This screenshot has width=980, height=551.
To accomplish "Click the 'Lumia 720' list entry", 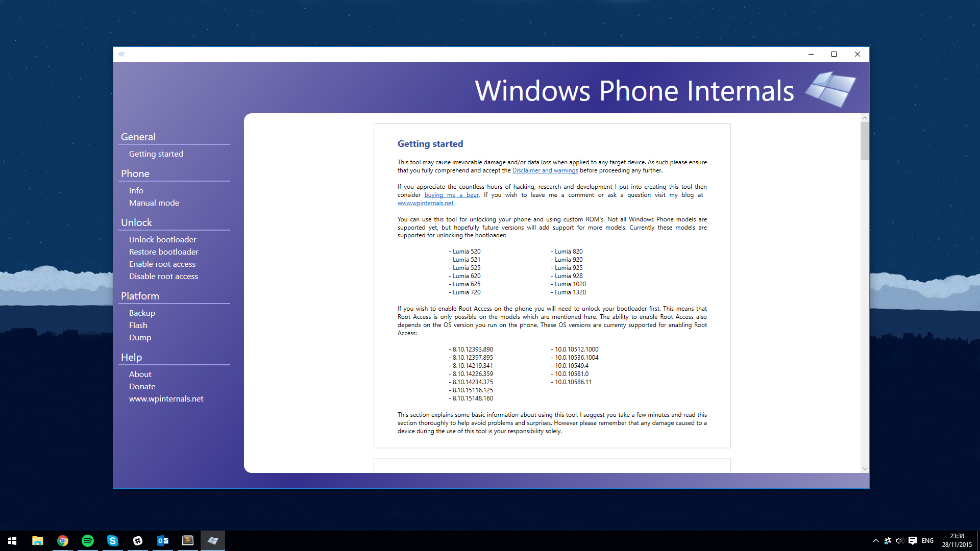I will click(465, 292).
